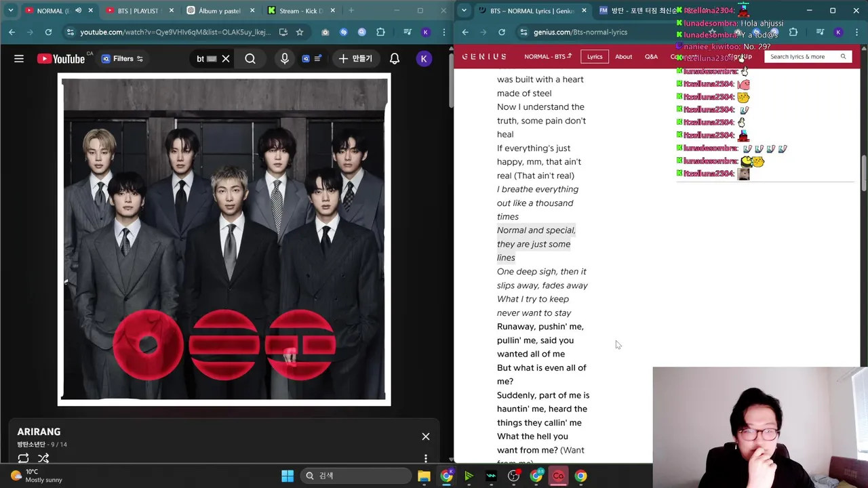The width and height of the screenshot is (868, 488).
Task: Open the red Ca app in the taskbar
Action: click(558, 476)
